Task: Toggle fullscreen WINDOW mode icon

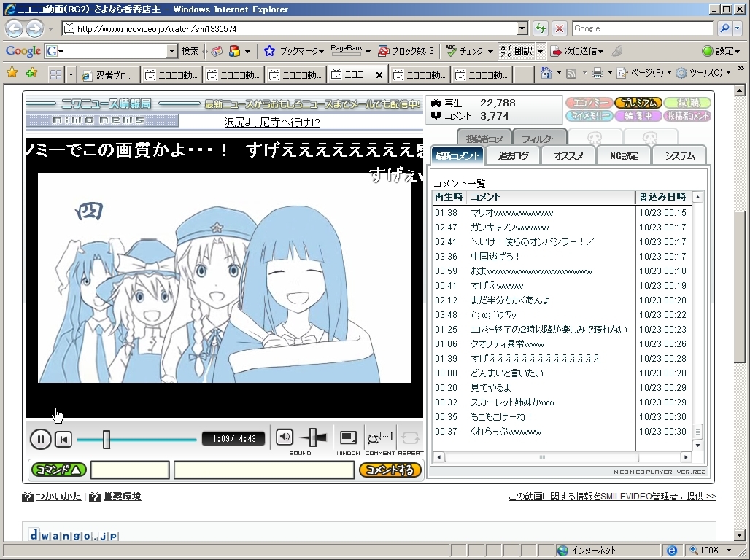Action: tap(348, 437)
